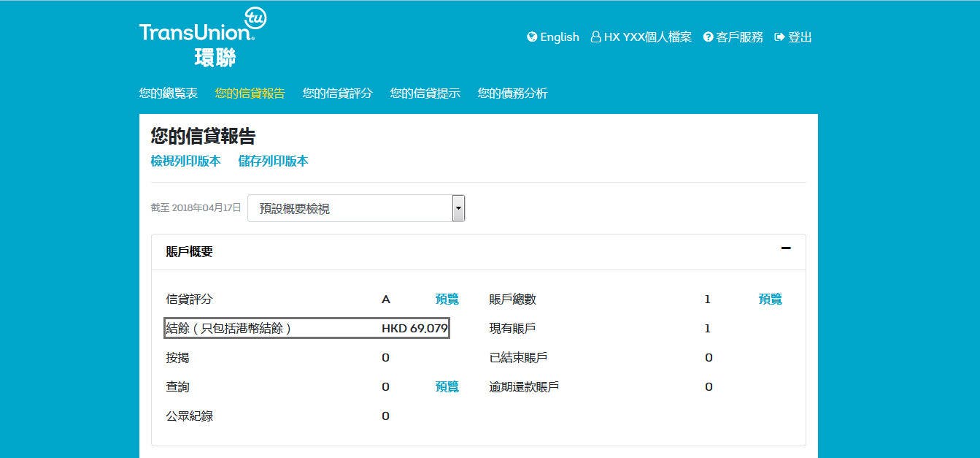Collapse the 賬戶概要 section with minus icon

(786, 248)
